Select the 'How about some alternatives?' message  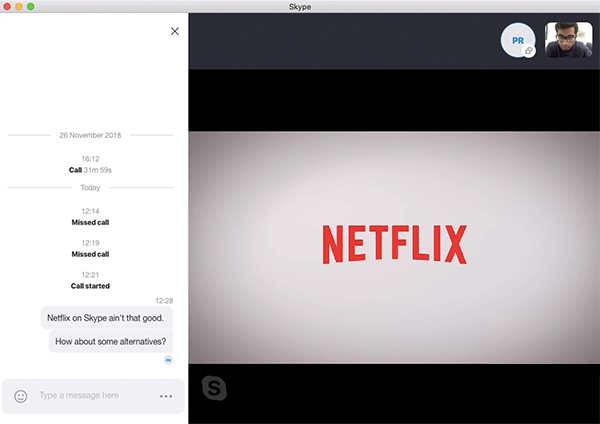tap(112, 342)
